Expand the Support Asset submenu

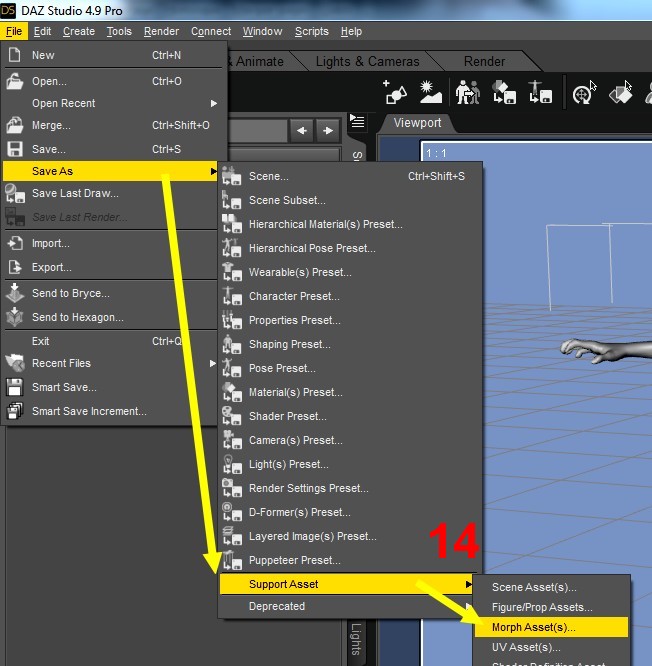click(347, 584)
